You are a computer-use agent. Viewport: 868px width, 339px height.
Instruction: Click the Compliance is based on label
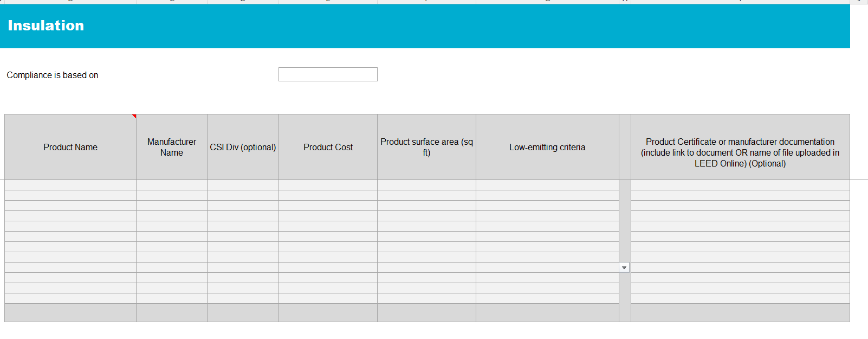click(53, 75)
